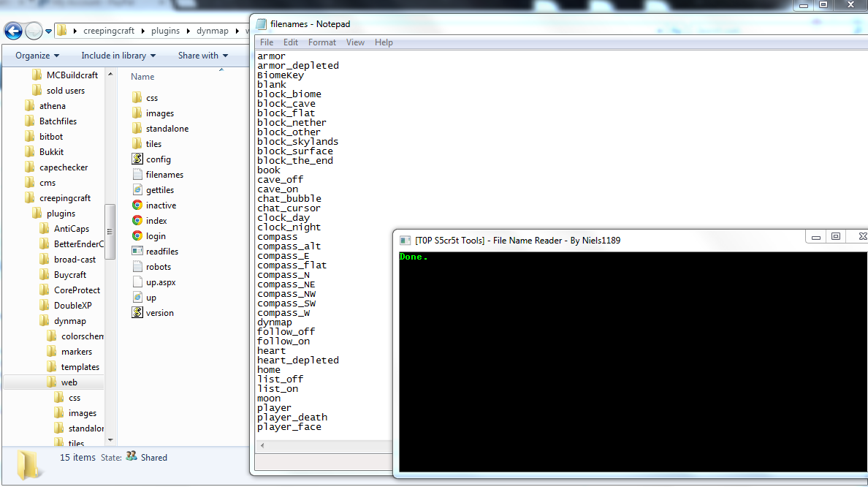
Task: Open Notepad Edit menu
Action: (x=291, y=42)
